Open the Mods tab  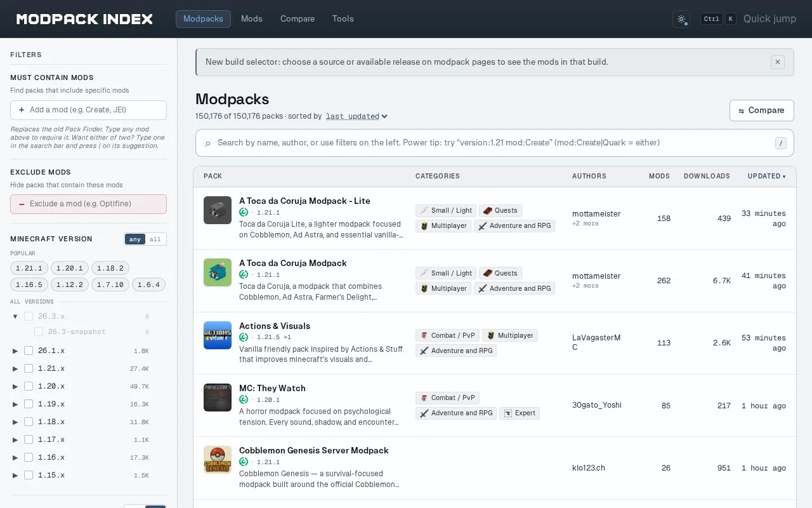[252, 19]
